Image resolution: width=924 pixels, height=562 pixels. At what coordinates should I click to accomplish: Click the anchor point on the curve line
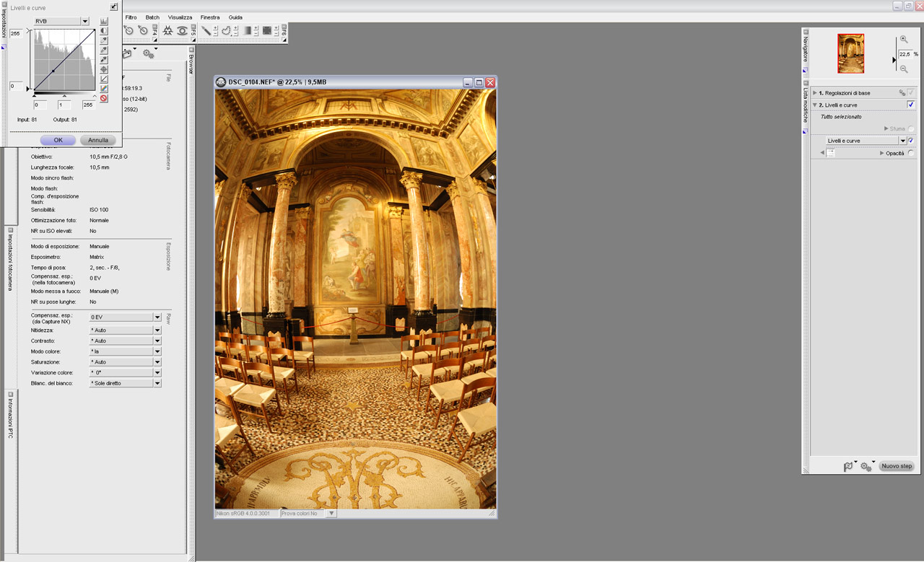53,71
